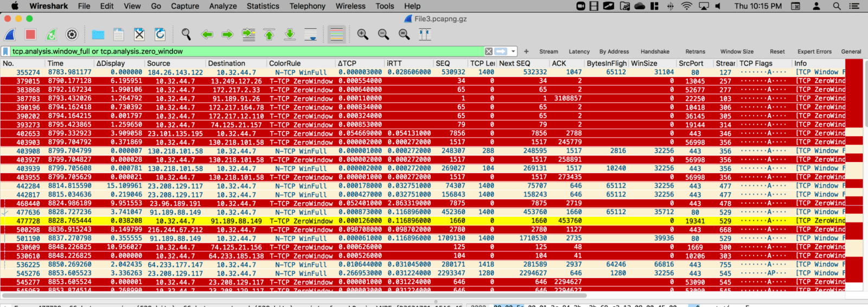Click the Window Size filter button
This screenshot has width=868, height=307.
pos(737,52)
